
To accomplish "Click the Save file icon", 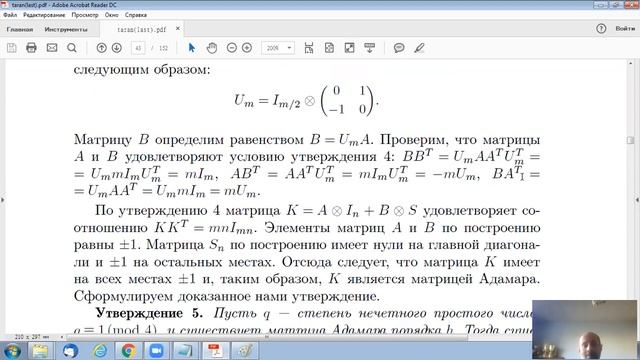I will 12,48.
